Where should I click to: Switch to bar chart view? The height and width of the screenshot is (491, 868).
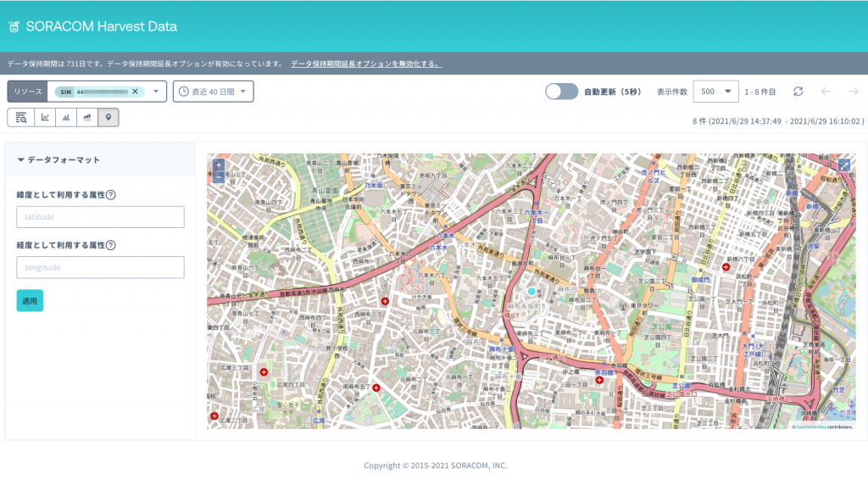(x=66, y=117)
